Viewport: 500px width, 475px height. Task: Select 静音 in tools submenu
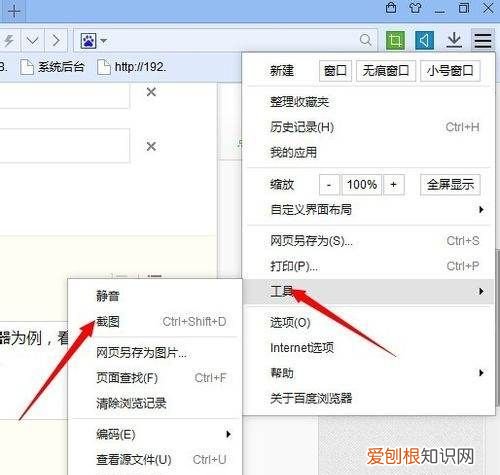155,296
